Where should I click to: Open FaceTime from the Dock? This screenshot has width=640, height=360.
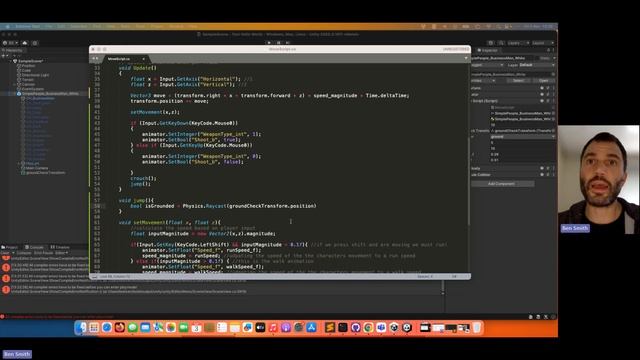pyautogui.click(x=184, y=327)
